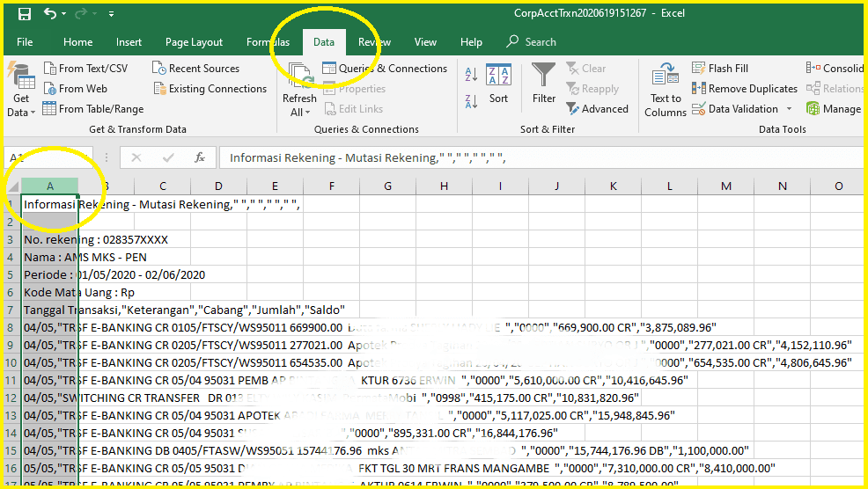Screen dimensions: 868x489
Task: Open Advanced filter options
Action: tap(598, 109)
